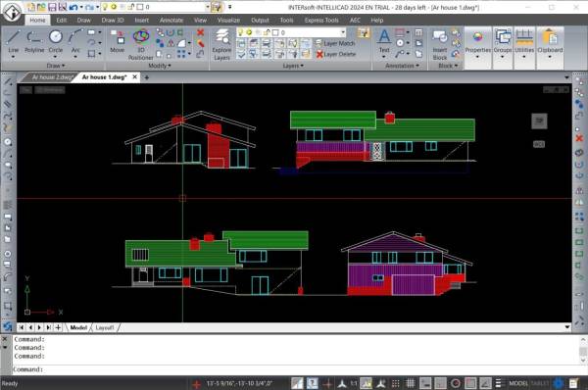Toggle the MODEL space status button
Viewport: 588px width, 390px height.
[x=518, y=383]
